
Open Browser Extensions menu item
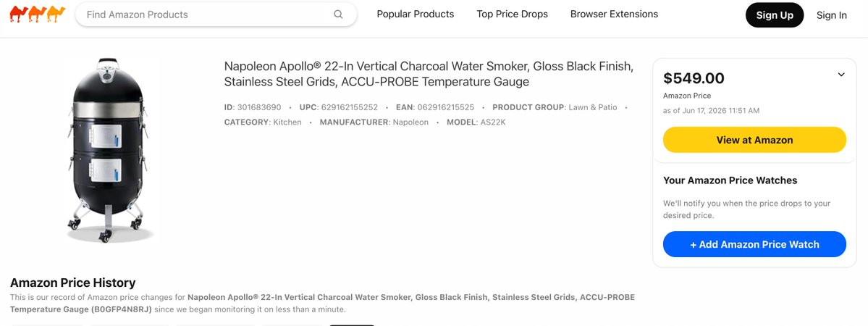pos(614,14)
